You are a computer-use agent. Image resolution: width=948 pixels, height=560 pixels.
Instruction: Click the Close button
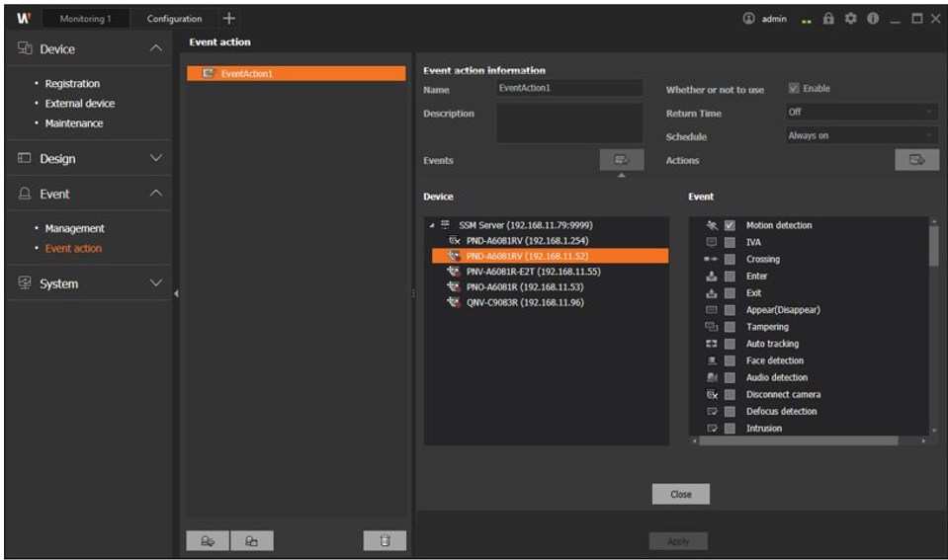tap(680, 494)
